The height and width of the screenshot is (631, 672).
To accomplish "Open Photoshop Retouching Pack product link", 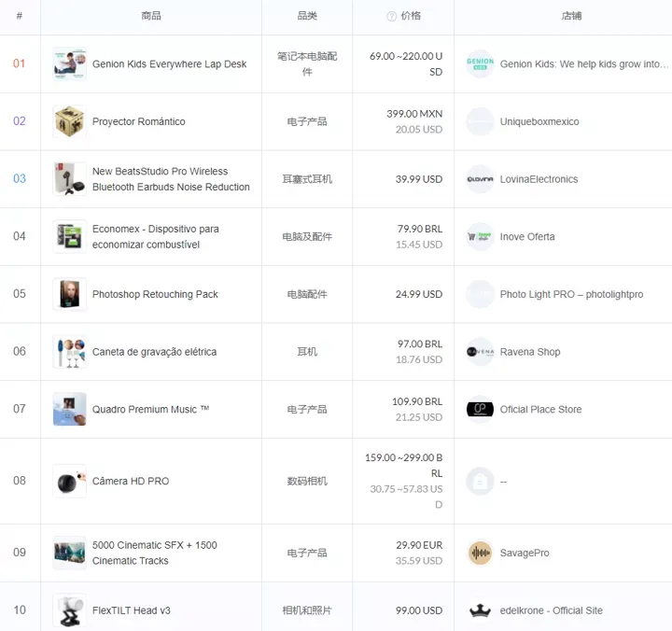I will [155, 294].
